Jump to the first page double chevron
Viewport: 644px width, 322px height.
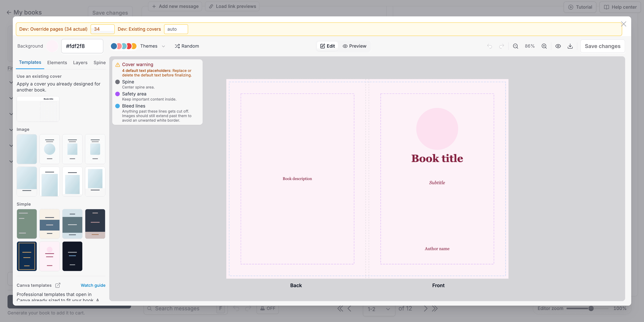[340, 309]
